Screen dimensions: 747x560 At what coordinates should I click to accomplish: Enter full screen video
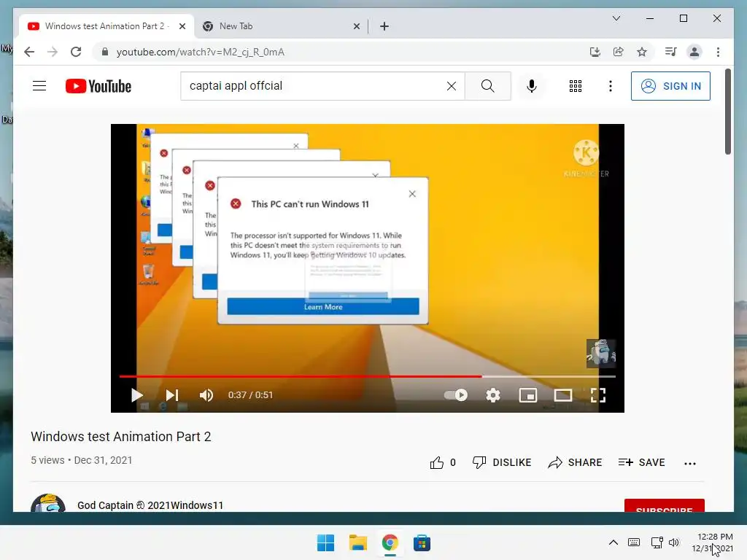pyautogui.click(x=598, y=394)
